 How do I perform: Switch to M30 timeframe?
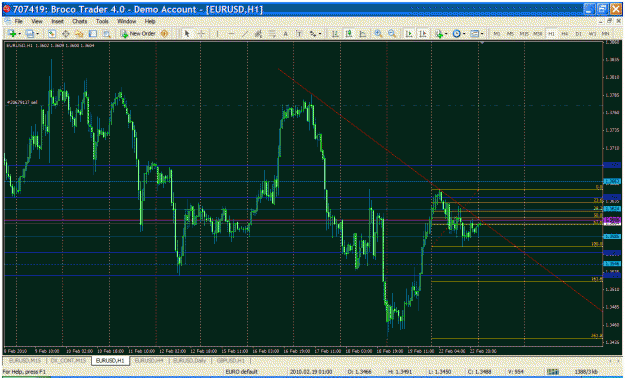point(538,34)
